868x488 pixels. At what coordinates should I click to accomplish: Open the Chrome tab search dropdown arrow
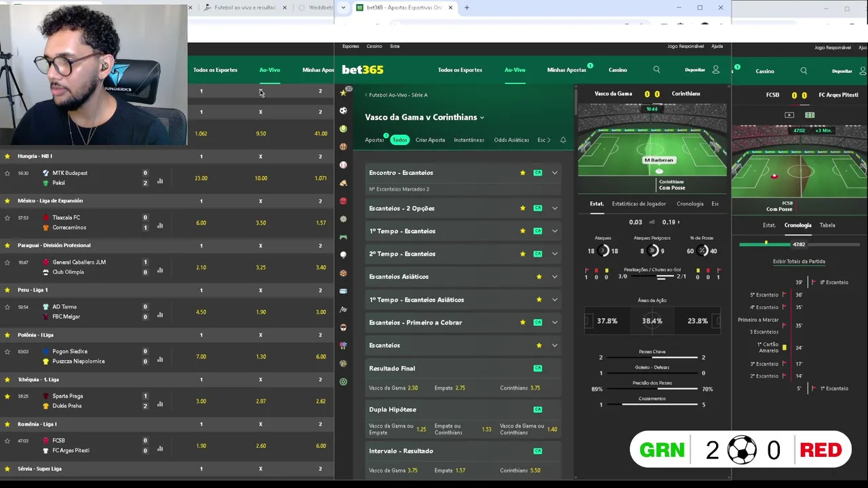coord(343,7)
